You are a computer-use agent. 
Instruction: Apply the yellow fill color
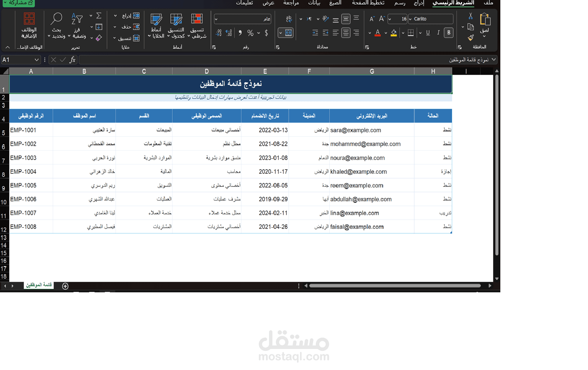coord(394,33)
